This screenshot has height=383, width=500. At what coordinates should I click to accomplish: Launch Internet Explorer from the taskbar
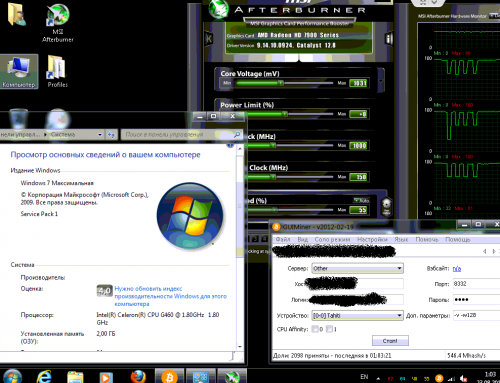[x=44, y=377]
